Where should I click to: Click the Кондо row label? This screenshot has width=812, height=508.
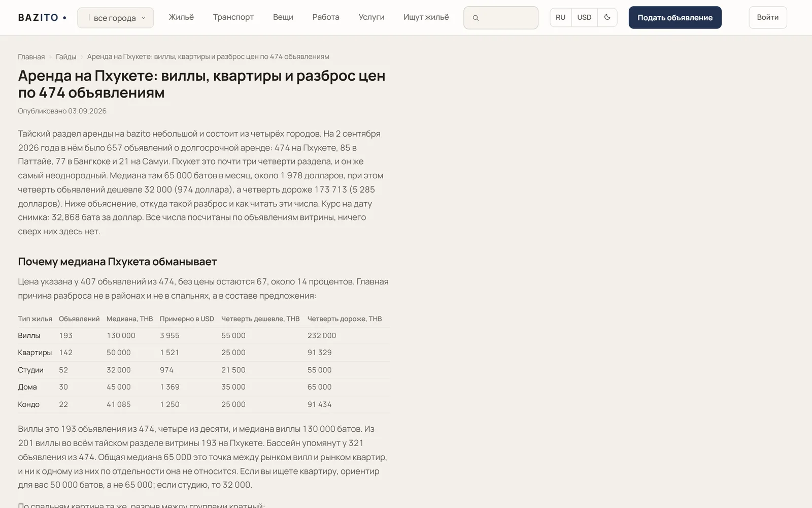click(x=28, y=404)
